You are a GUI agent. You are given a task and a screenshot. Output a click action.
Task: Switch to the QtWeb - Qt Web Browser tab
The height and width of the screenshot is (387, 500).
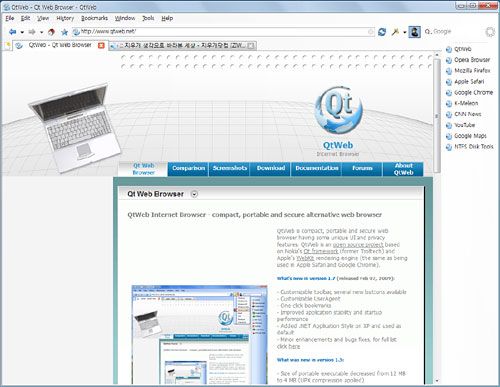tap(60, 45)
